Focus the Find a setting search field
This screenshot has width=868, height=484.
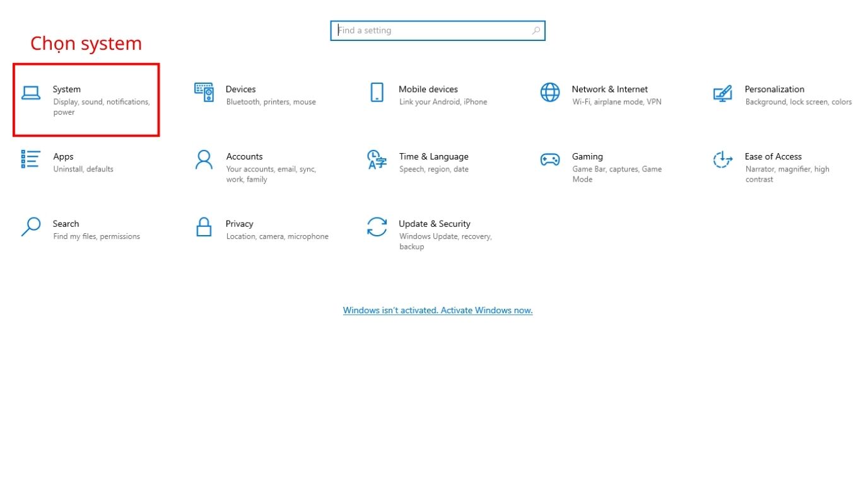tap(438, 30)
